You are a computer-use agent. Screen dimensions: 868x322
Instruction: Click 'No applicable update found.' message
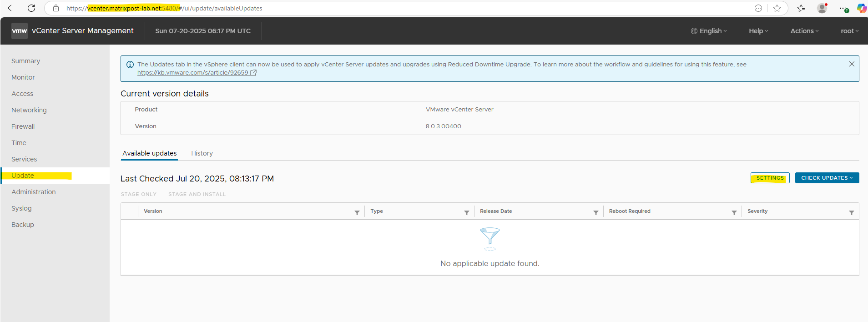coord(490,263)
